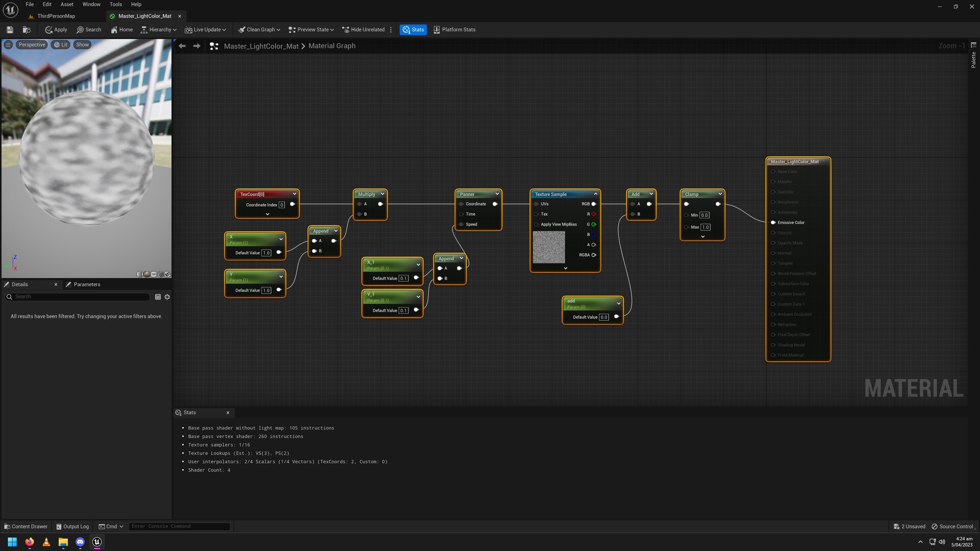This screenshot has height=551, width=980.
Task: Run Clean Graph on the material
Action: [258, 29]
